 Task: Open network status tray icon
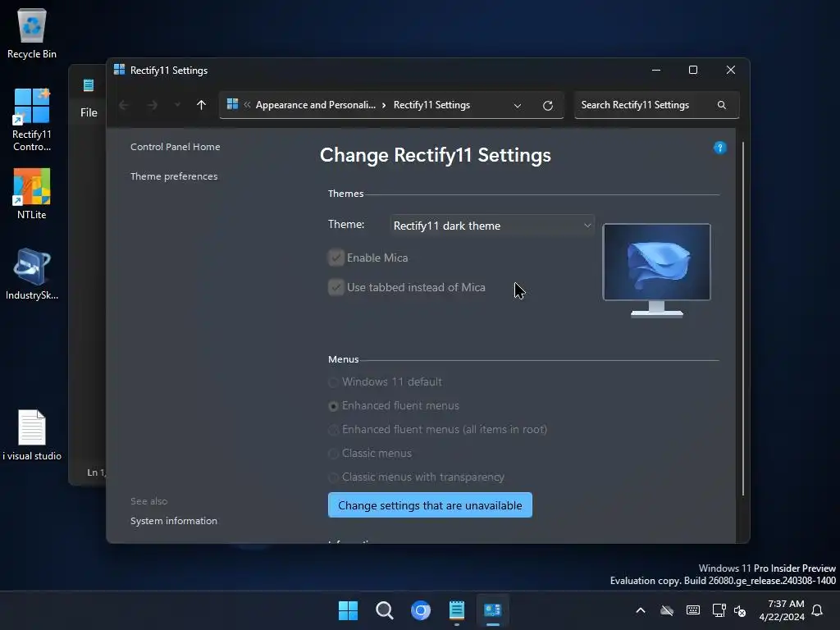(719, 610)
